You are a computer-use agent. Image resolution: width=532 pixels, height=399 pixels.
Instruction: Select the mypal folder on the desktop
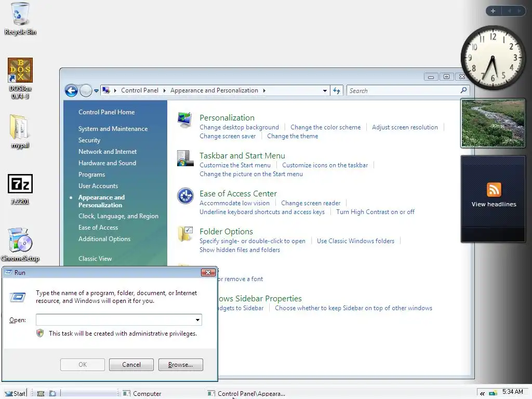(20, 131)
